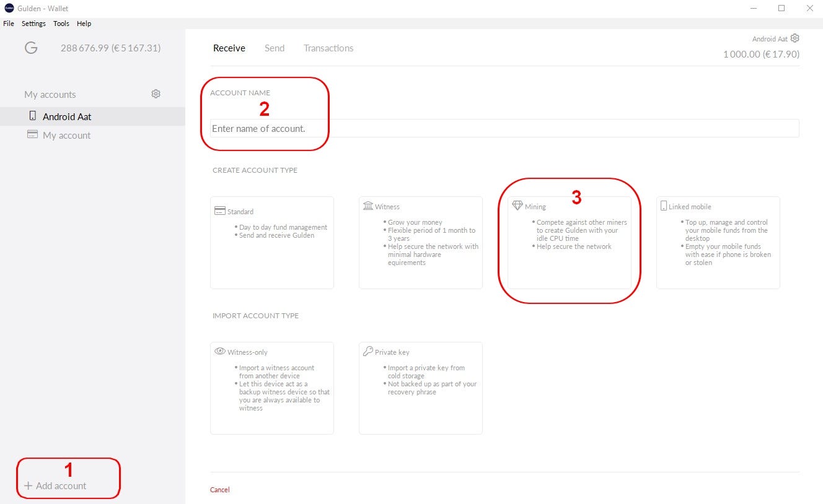This screenshot has width=823, height=504.
Task: Switch to the Transactions tab
Action: (328, 48)
